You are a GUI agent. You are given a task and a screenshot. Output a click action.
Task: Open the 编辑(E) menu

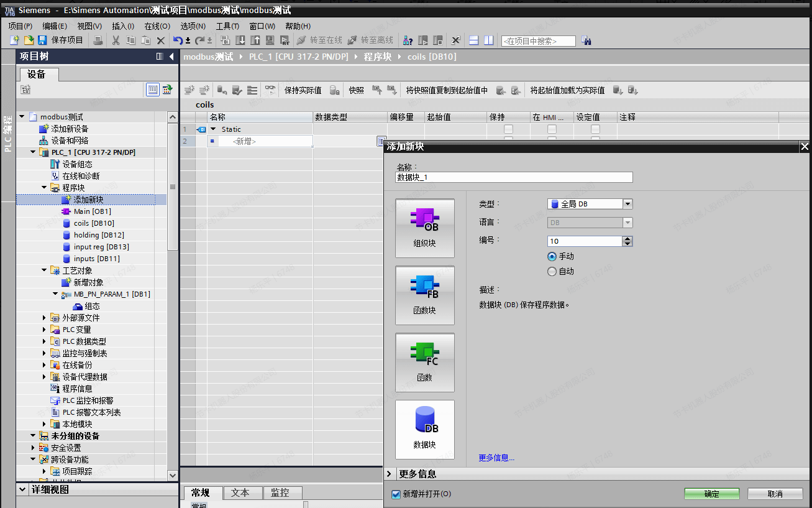tap(55, 26)
